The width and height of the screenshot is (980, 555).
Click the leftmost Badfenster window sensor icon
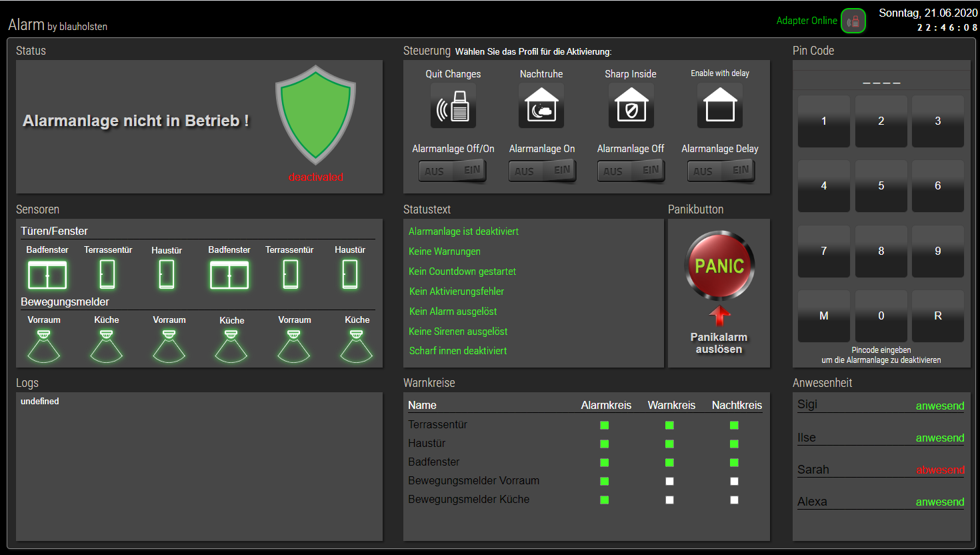click(47, 275)
